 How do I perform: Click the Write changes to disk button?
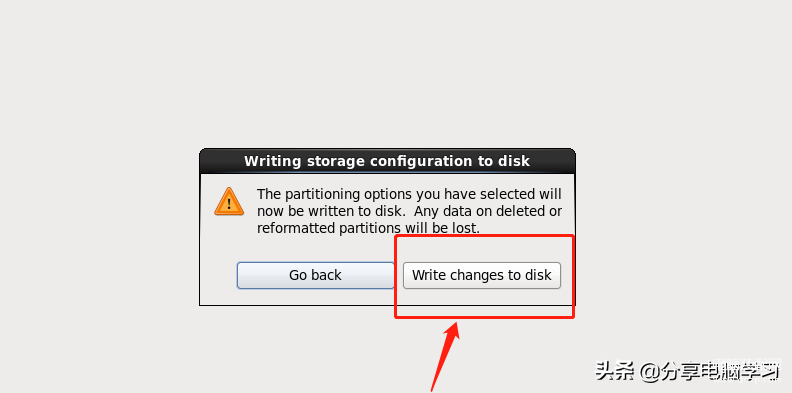tap(481, 275)
